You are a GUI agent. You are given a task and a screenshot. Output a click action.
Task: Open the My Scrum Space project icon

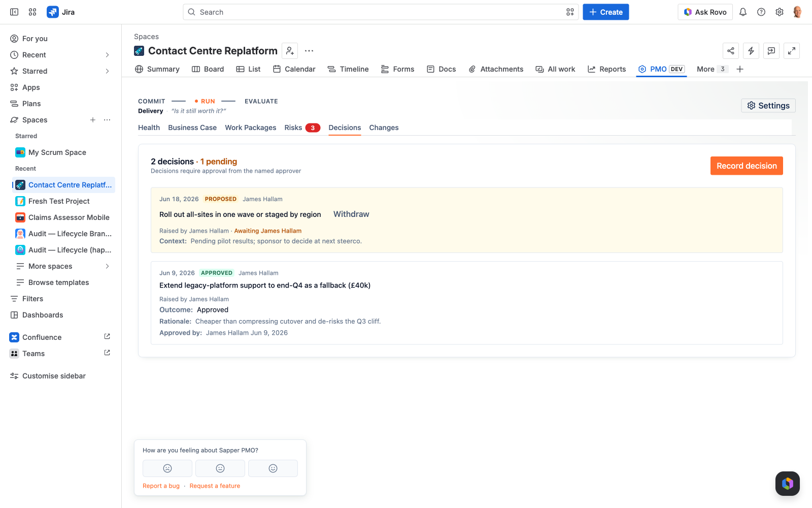tap(20, 152)
